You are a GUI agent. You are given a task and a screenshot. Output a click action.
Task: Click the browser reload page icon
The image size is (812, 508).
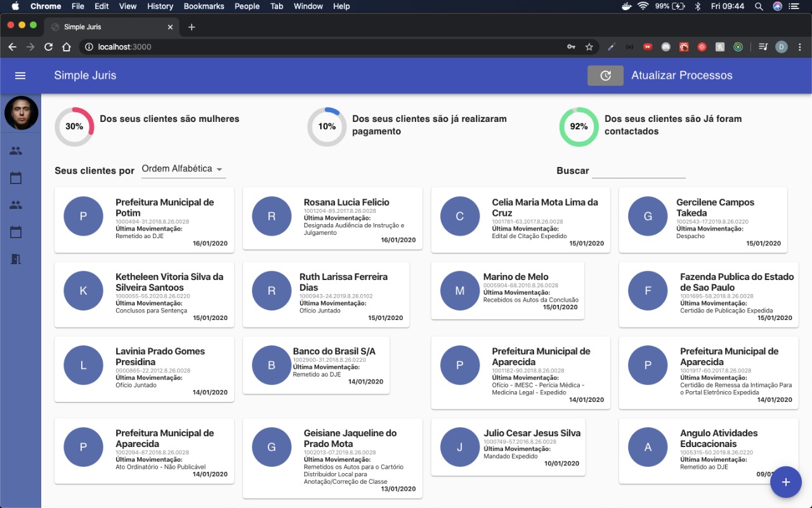tap(48, 47)
